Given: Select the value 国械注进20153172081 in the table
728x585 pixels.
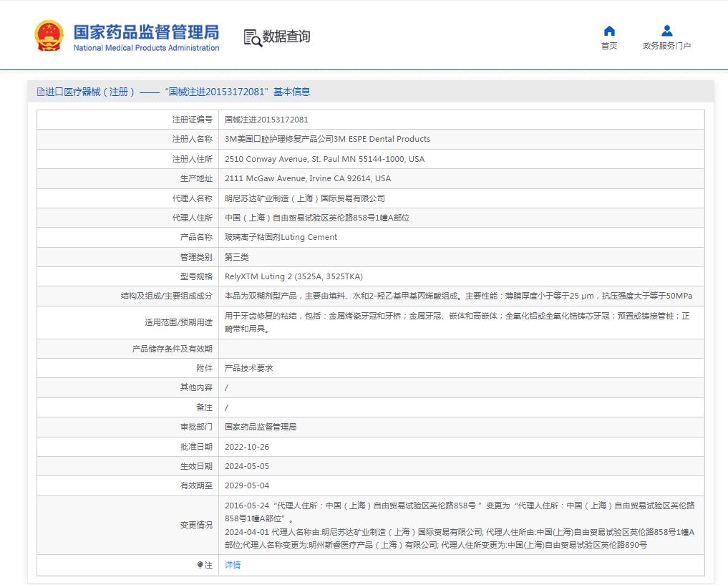Looking at the screenshot, I should pos(266,120).
